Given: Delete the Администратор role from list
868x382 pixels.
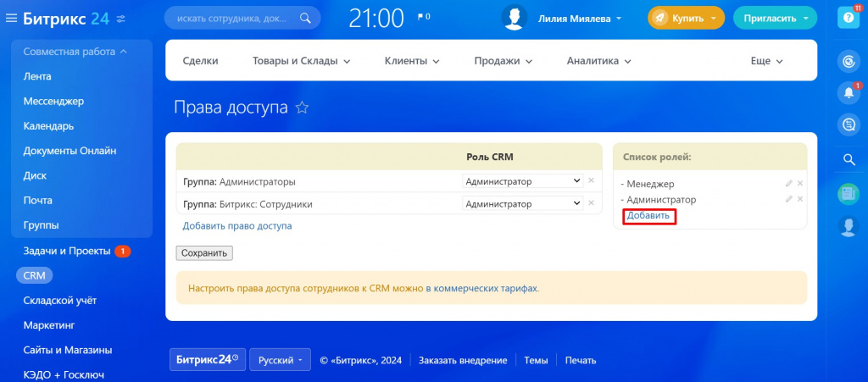Looking at the screenshot, I should pos(800,199).
